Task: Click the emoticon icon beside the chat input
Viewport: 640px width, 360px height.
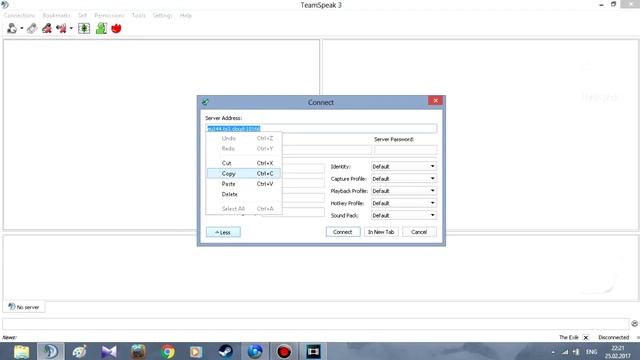Action: pyautogui.click(x=634, y=324)
